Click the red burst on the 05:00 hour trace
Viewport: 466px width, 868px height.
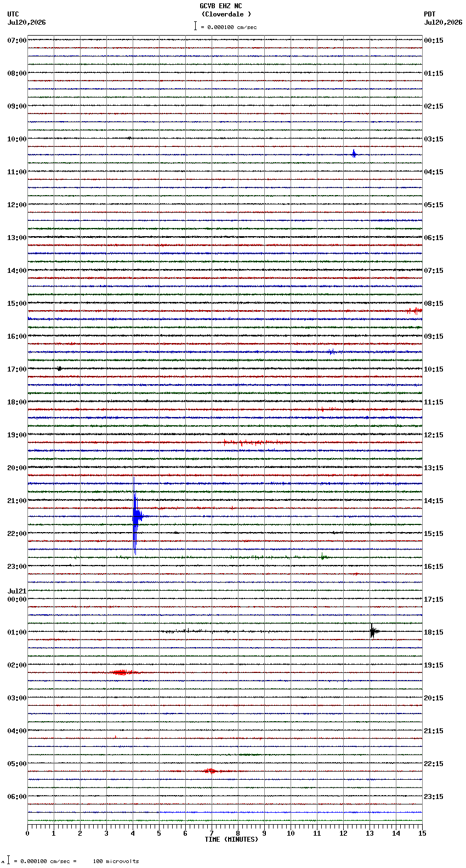pyautogui.click(x=210, y=771)
